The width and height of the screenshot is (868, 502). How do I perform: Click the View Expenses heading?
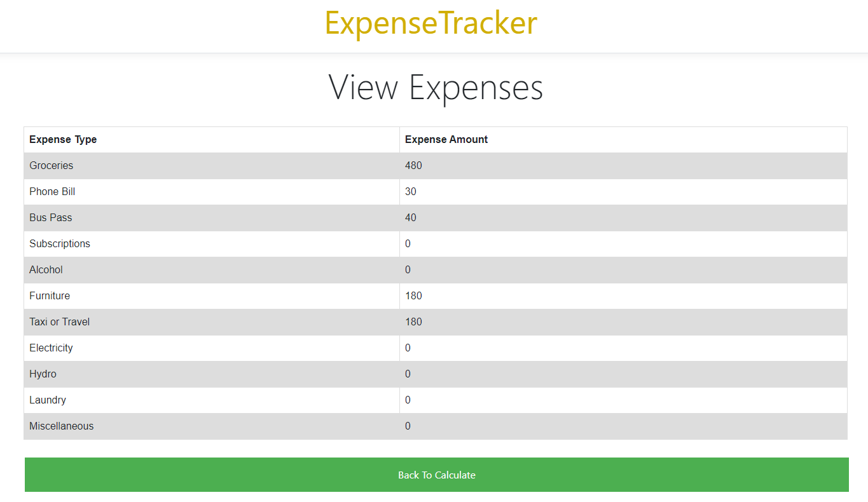coord(435,88)
